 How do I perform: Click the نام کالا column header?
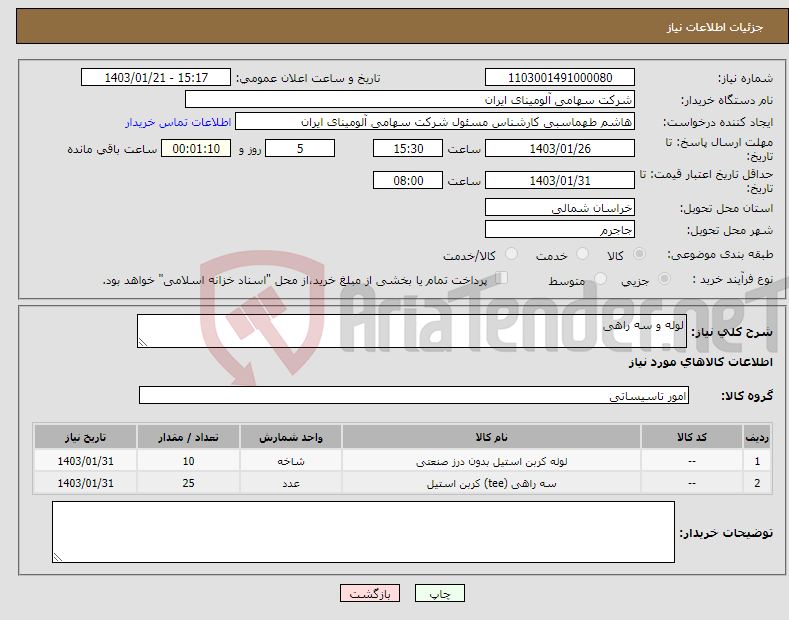tap(491, 437)
